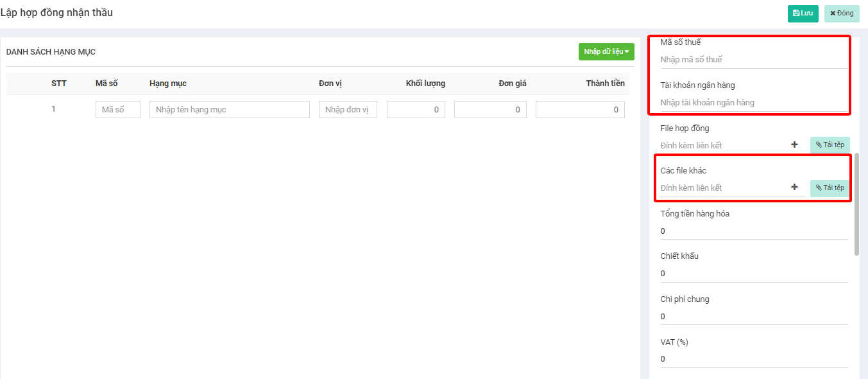Click the Thành tiền amount input

point(580,110)
